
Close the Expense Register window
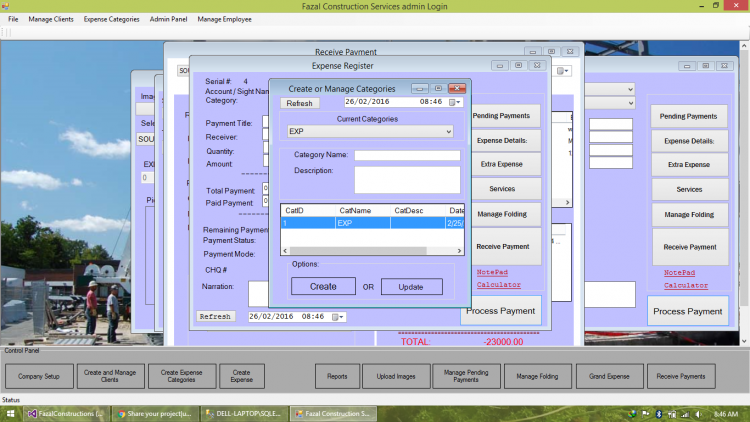pos(537,66)
